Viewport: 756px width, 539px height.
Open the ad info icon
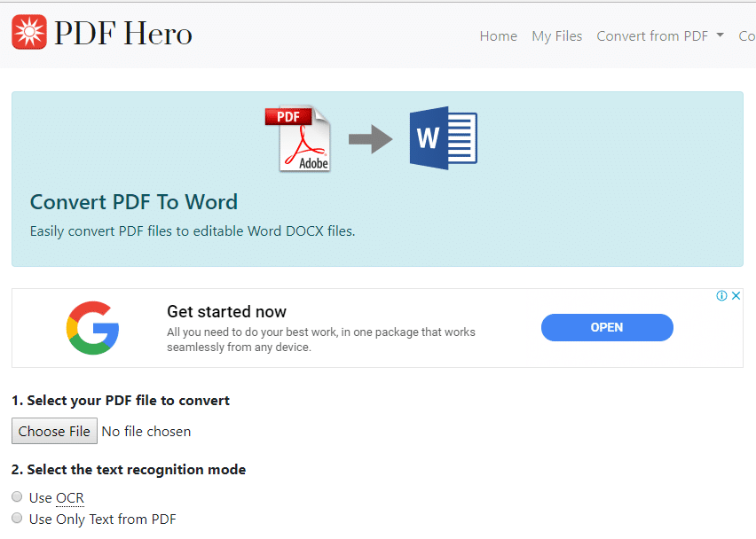pos(721,296)
